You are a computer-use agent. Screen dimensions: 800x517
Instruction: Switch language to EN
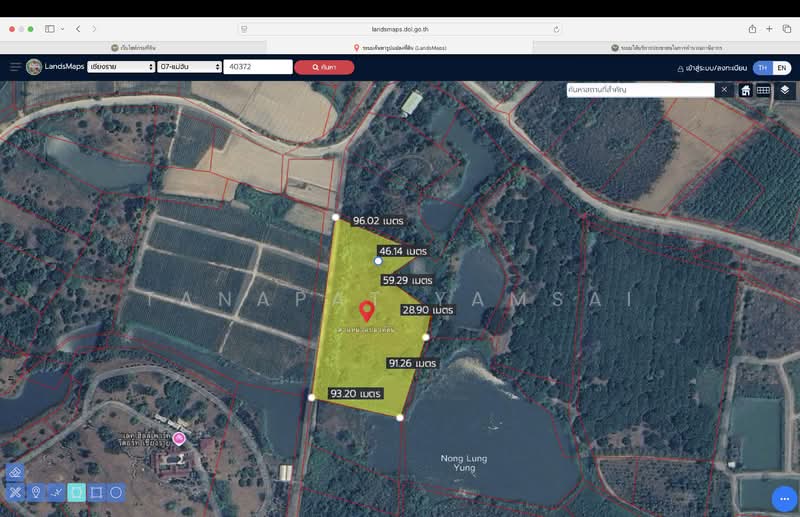(781, 68)
